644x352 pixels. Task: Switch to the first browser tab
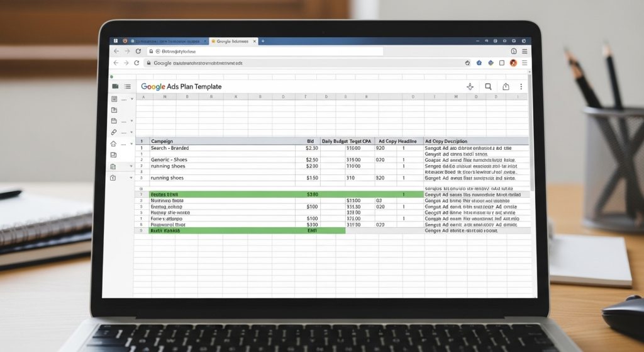pos(169,41)
